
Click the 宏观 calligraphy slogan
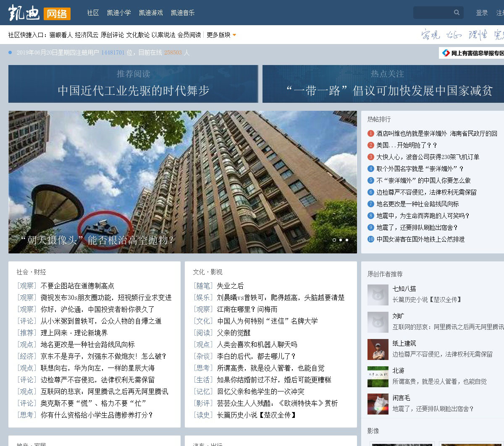tap(430, 34)
